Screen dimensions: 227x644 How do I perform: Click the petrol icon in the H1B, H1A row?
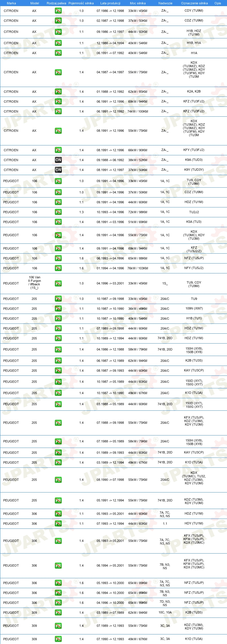(x=58, y=43)
